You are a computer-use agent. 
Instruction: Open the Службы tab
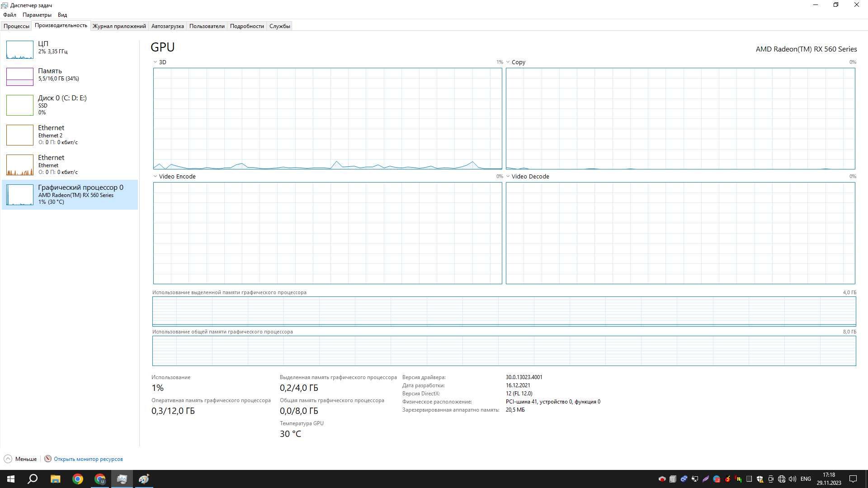click(x=280, y=26)
